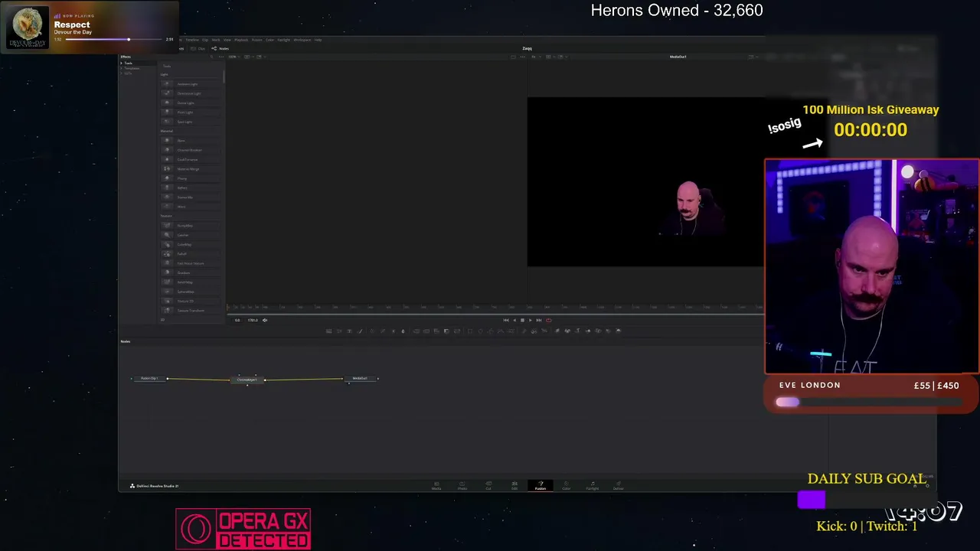The height and width of the screenshot is (551, 980).
Task: Play the composition in reverse
Action: click(x=514, y=320)
